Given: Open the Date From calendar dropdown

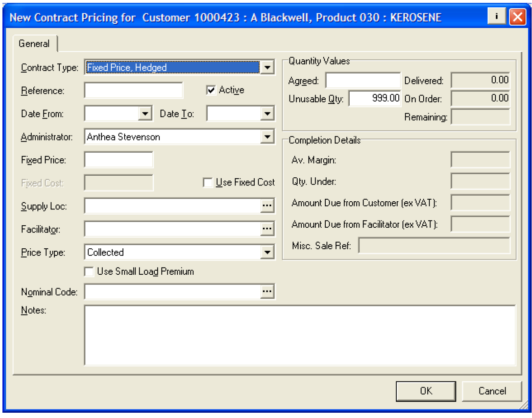Looking at the screenshot, I should [145, 114].
